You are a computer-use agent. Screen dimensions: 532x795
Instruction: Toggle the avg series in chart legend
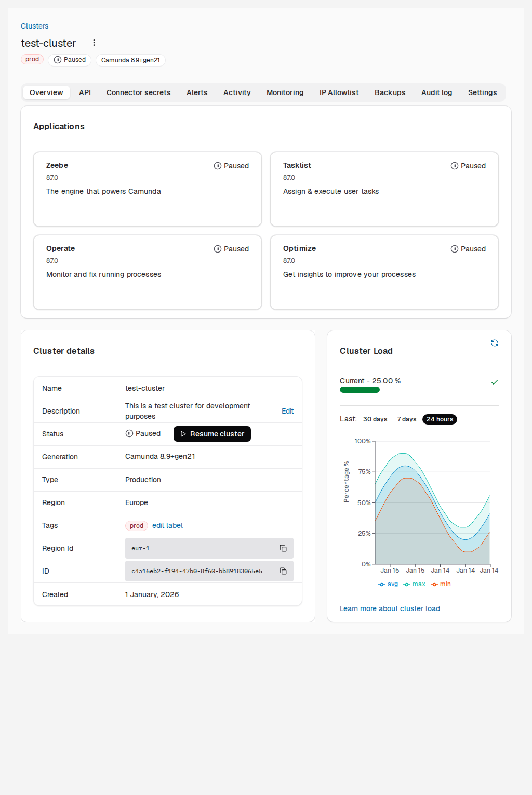388,584
